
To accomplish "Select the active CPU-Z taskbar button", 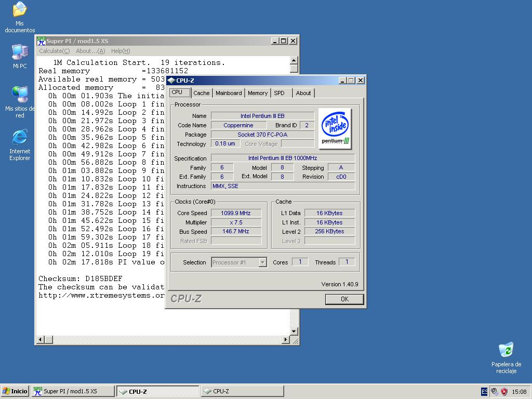I will coord(158,391).
